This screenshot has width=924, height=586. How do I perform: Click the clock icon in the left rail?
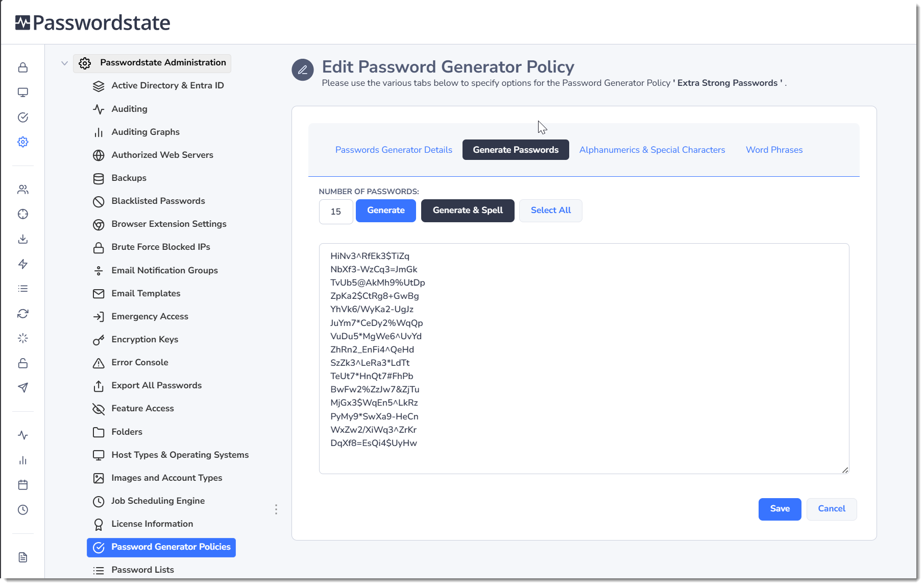tap(23, 510)
